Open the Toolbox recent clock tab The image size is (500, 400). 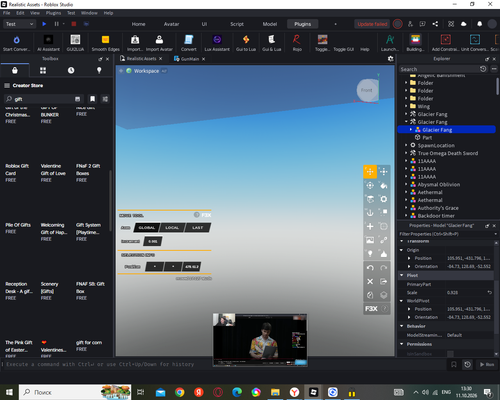(x=71, y=70)
